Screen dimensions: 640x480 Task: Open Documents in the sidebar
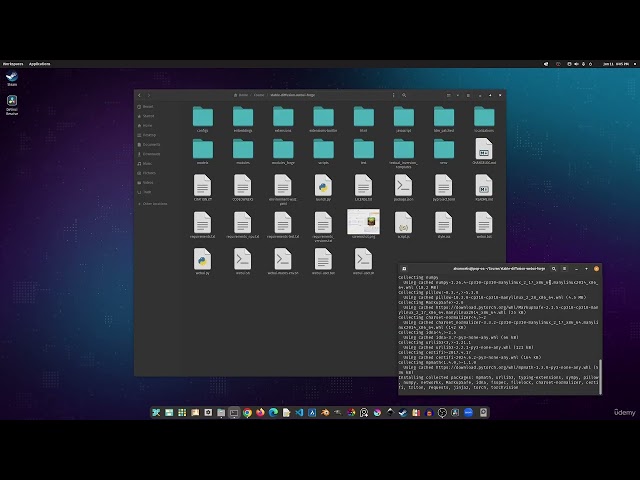point(149,144)
